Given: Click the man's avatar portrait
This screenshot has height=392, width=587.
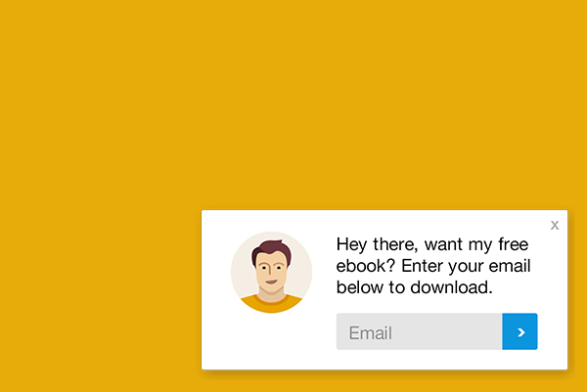Looking at the screenshot, I should point(272,273).
